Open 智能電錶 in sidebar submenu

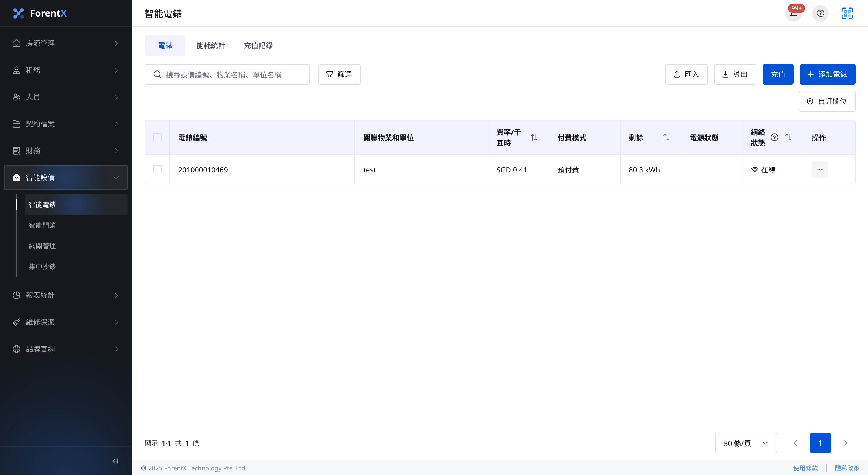pyautogui.click(x=76, y=204)
